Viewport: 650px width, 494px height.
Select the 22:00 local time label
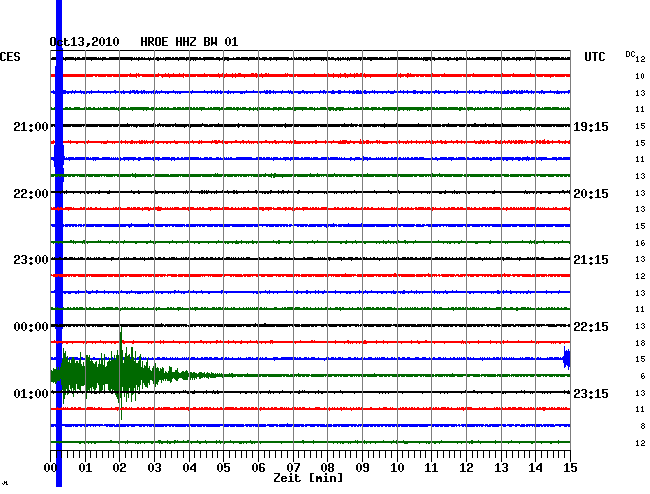click(31, 194)
